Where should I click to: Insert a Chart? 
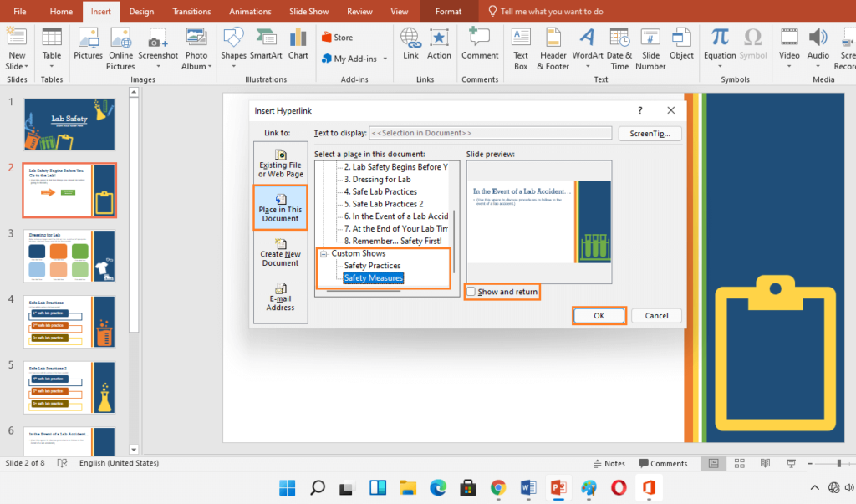[298, 43]
